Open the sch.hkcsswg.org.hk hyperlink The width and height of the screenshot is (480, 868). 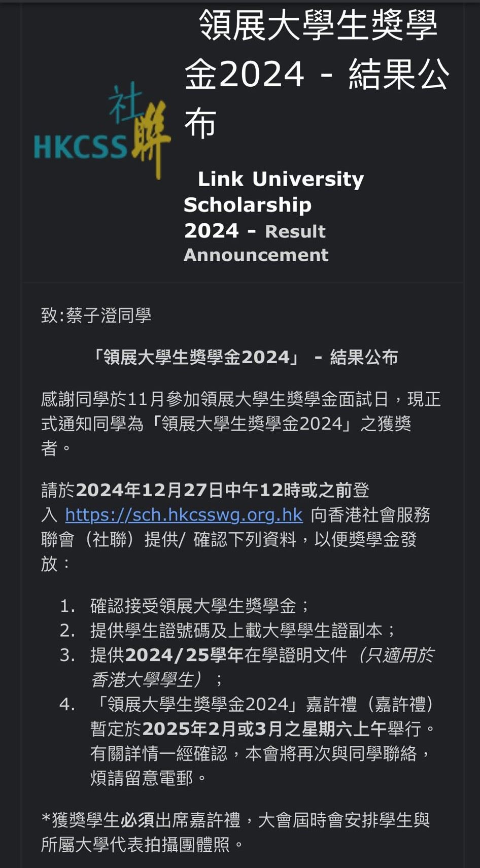(184, 515)
